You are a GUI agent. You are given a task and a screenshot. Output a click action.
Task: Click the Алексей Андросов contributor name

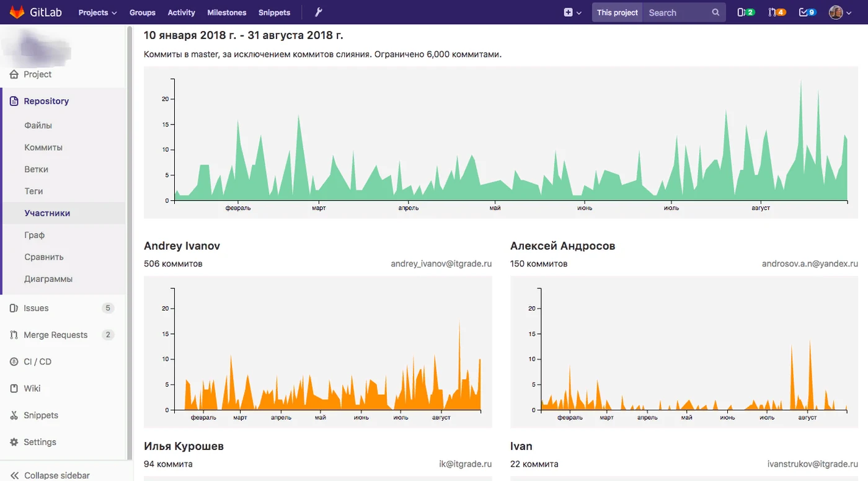point(562,246)
